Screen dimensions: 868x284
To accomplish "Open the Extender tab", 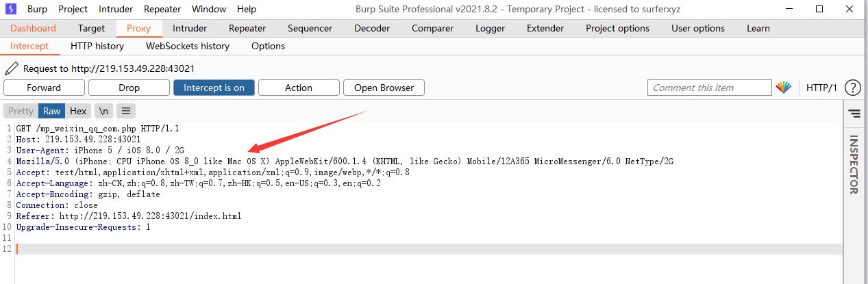I will [545, 28].
